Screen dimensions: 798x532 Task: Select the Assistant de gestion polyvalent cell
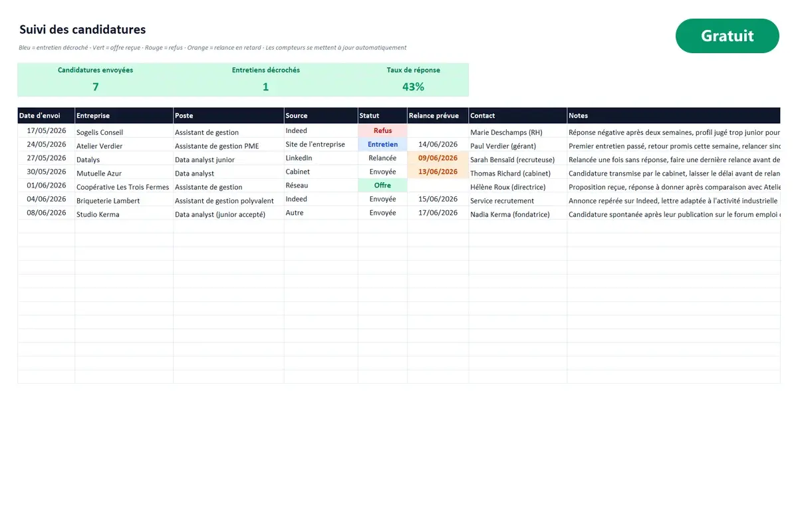click(x=229, y=199)
